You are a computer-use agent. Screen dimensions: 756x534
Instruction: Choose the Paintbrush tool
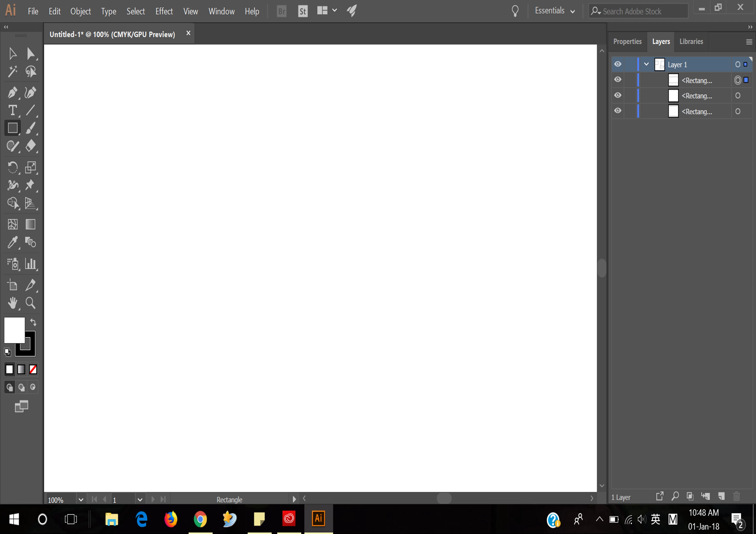coord(30,128)
